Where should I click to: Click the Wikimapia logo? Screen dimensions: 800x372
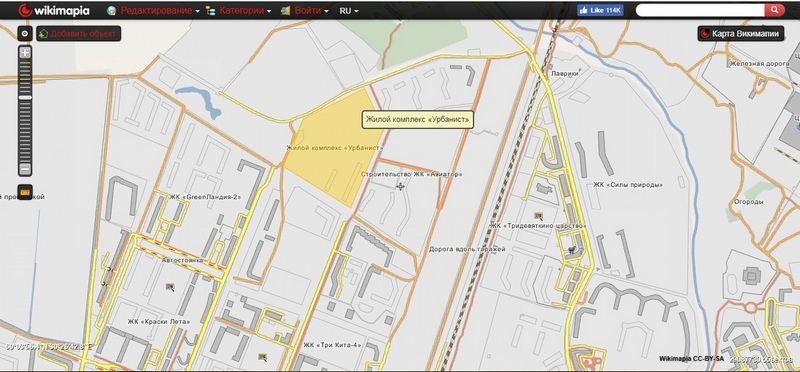pyautogui.click(x=54, y=10)
